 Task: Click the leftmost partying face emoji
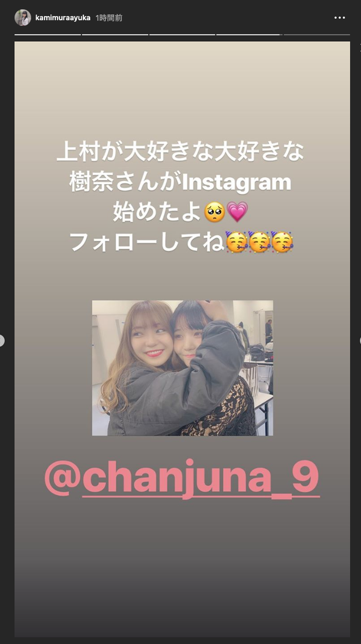[236, 242]
